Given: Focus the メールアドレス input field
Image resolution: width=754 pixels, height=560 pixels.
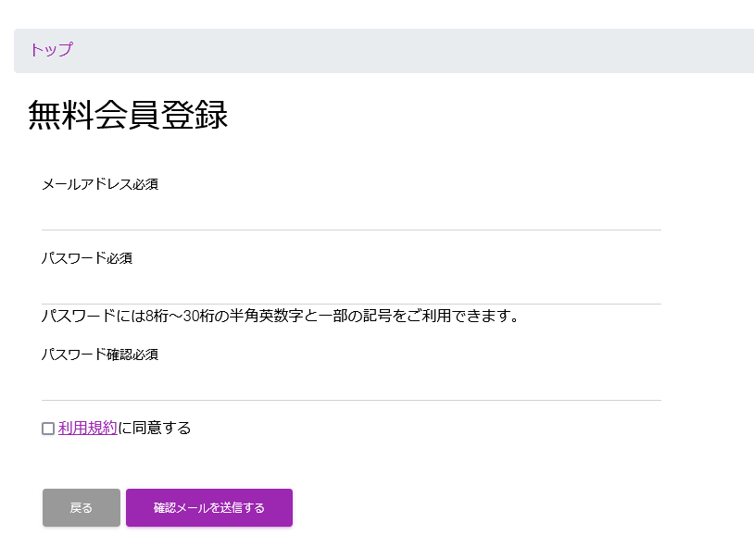Looking at the screenshot, I should click(350, 213).
